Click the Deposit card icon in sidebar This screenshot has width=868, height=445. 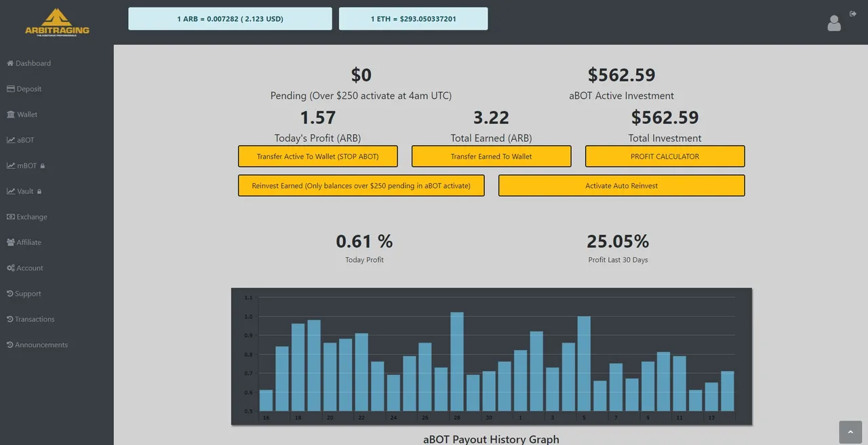coord(11,89)
